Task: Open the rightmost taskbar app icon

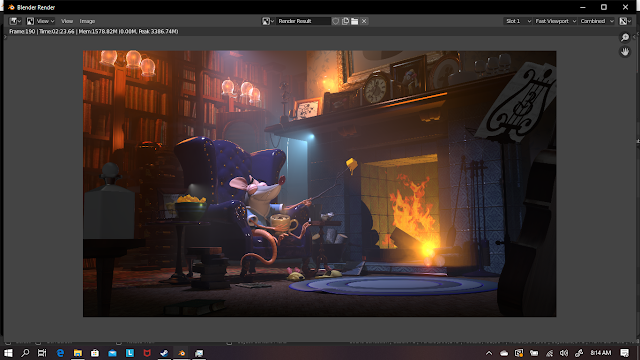Action: 199,353
